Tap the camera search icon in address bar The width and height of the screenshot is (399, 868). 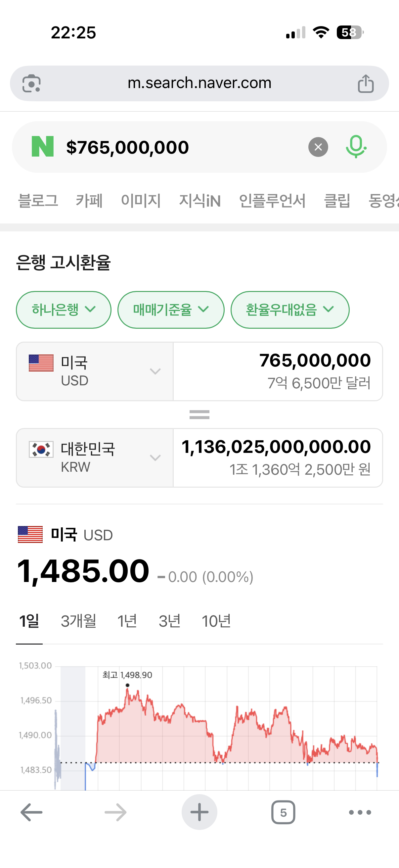coord(32,83)
